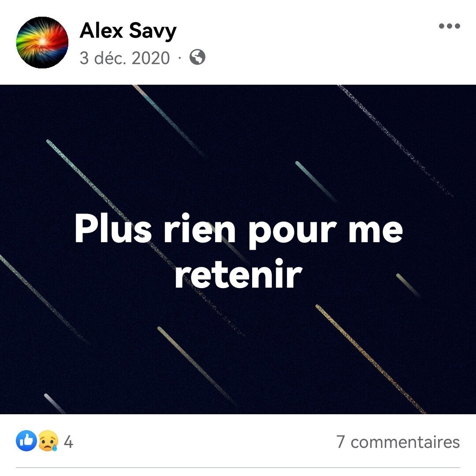Screen dimensions: 476x476
Task: Show who reacted via the count 4
Action: 68,442
